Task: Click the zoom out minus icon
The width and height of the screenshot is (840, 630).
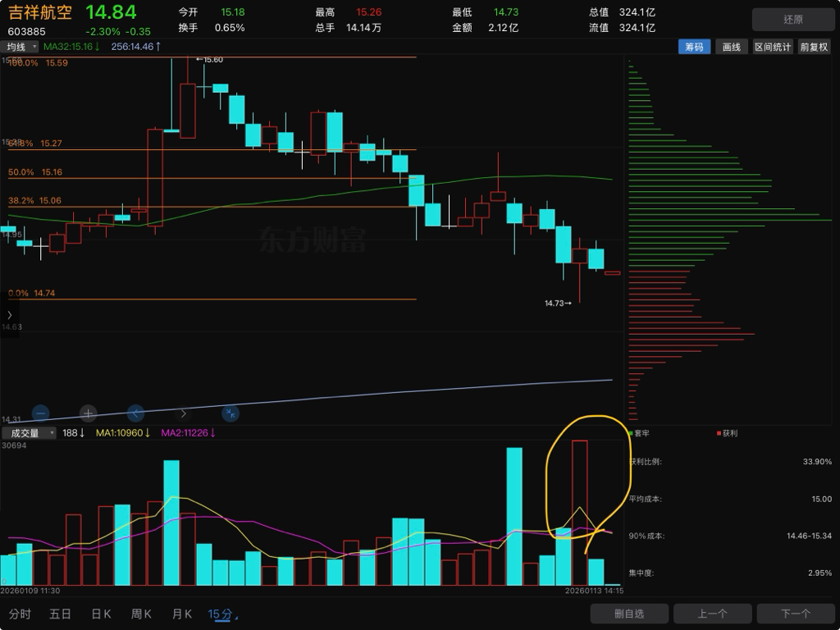Action: (x=41, y=413)
